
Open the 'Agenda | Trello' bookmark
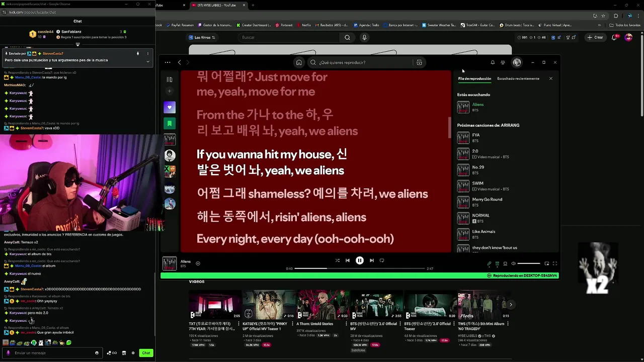(x=366, y=25)
